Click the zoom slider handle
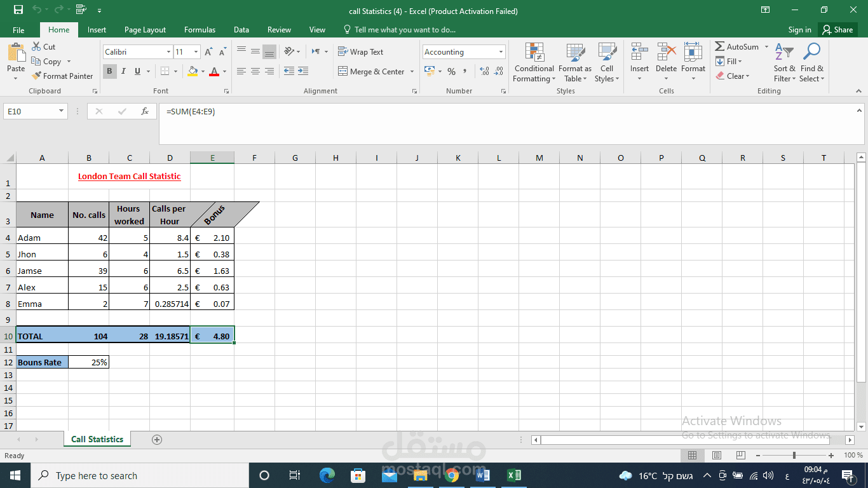This screenshot has height=488, width=868. pyautogui.click(x=794, y=456)
